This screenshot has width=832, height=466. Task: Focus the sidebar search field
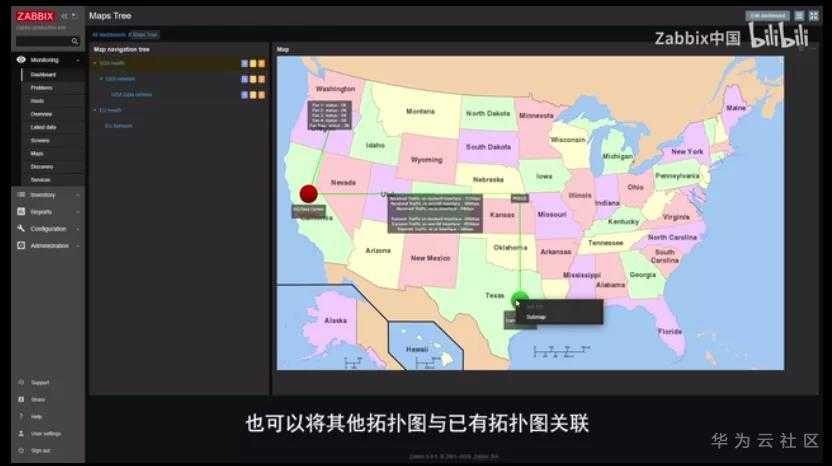[x=44, y=41]
